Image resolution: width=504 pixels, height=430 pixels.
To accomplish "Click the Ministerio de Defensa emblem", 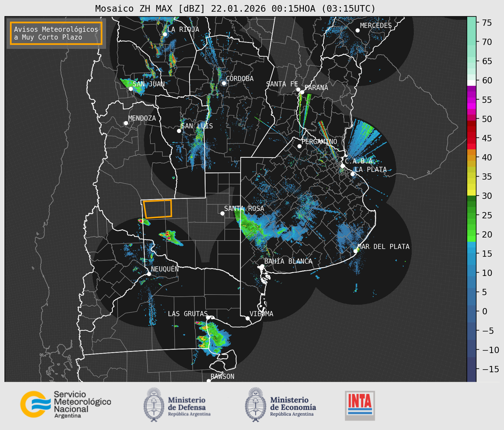I will point(154,405).
